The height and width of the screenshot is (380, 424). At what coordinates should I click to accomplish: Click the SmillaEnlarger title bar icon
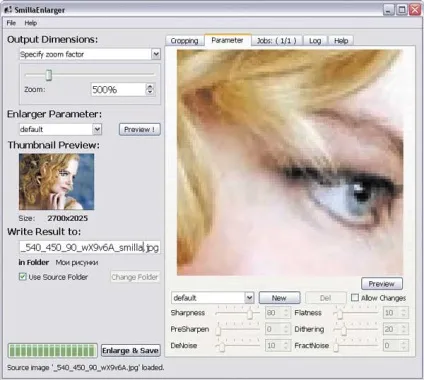pyautogui.click(x=8, y=10)
